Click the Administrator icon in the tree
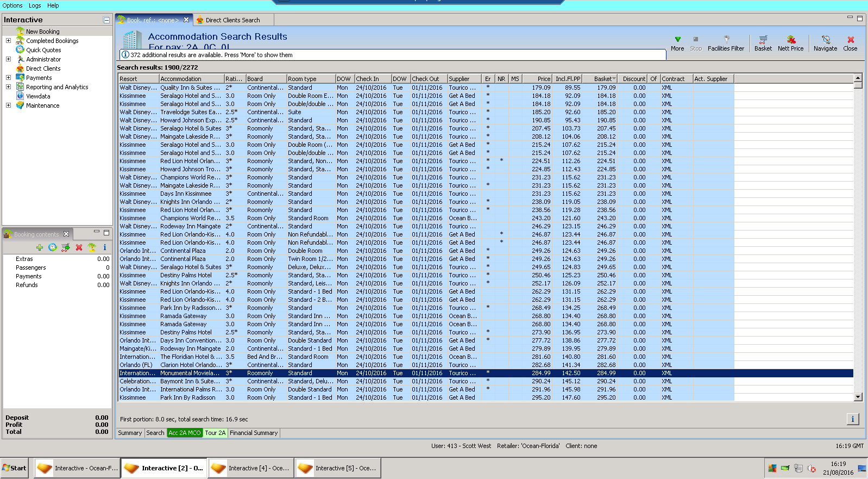868x479 pixels. point(20,59)
